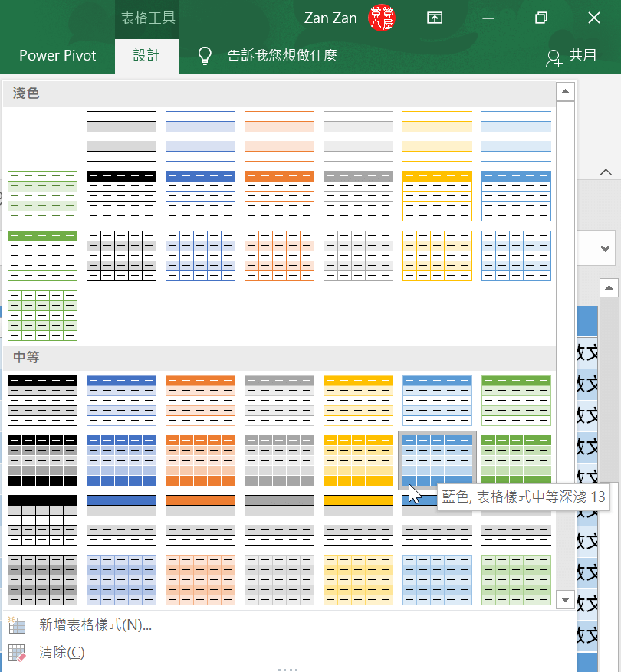621x672 pixels.
Task: Select pale green all-shaded medium table style
Action: pos(516,580)
